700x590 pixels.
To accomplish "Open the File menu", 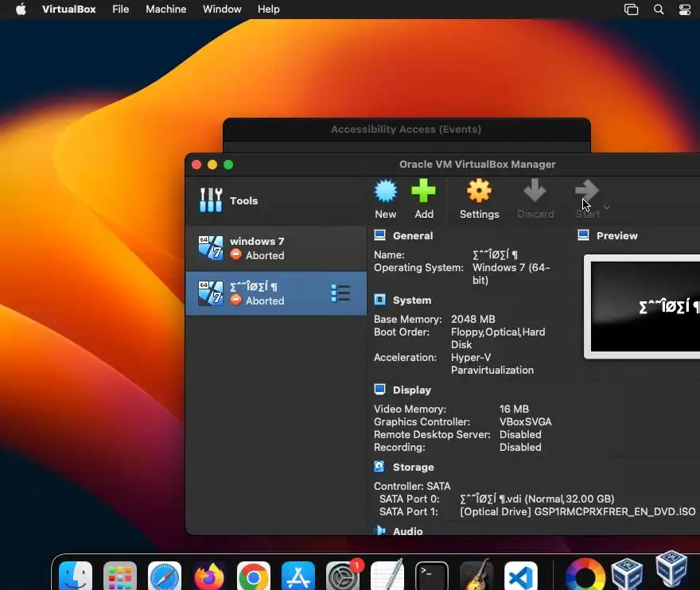I will pyautogui.click(x=121, y=10).
